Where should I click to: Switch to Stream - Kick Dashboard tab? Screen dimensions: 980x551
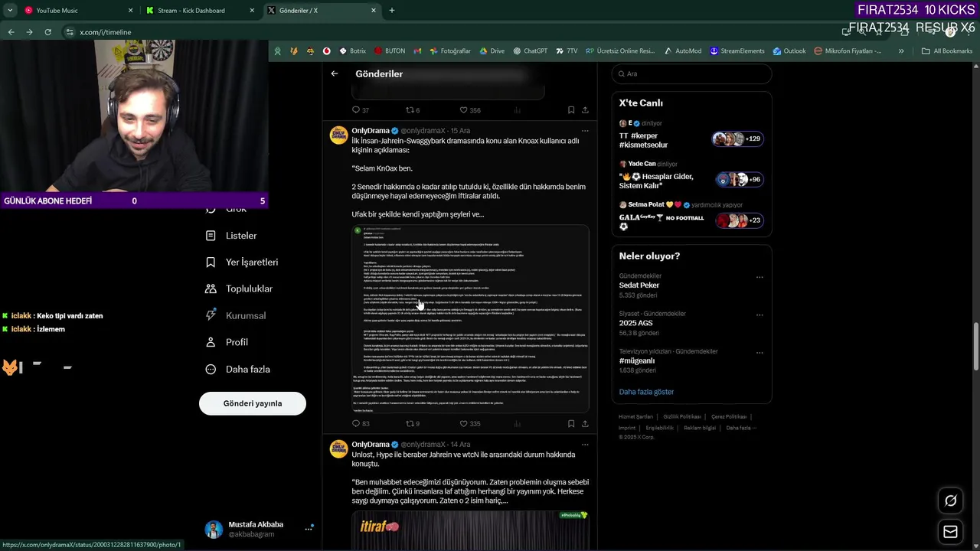[191, 11]
